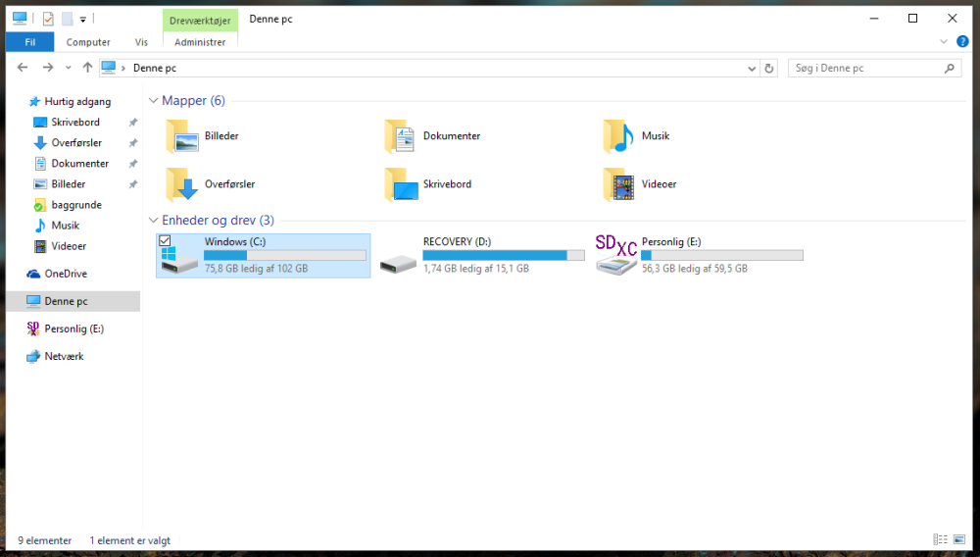Image resolution: width=980 pixels, height=557 pixels.
Task: Switch to large icons view in status bar
Action: tap(958, 539)
